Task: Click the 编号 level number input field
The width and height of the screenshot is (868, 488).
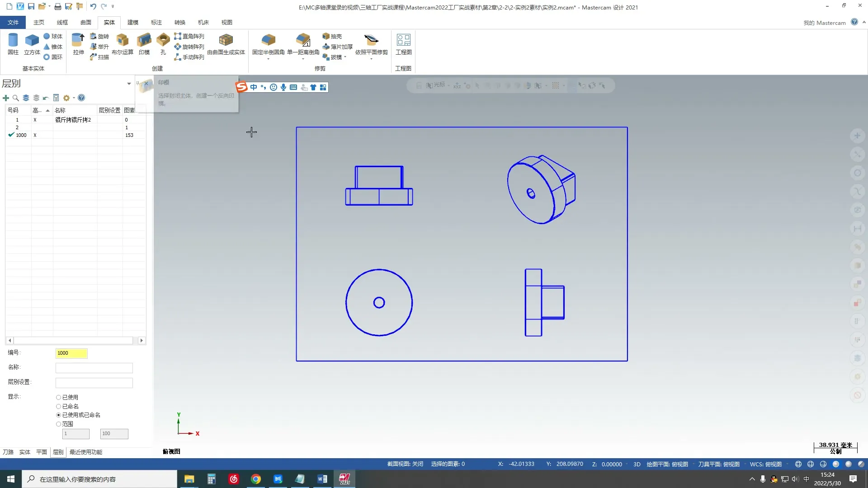Action: pos(71,353)
